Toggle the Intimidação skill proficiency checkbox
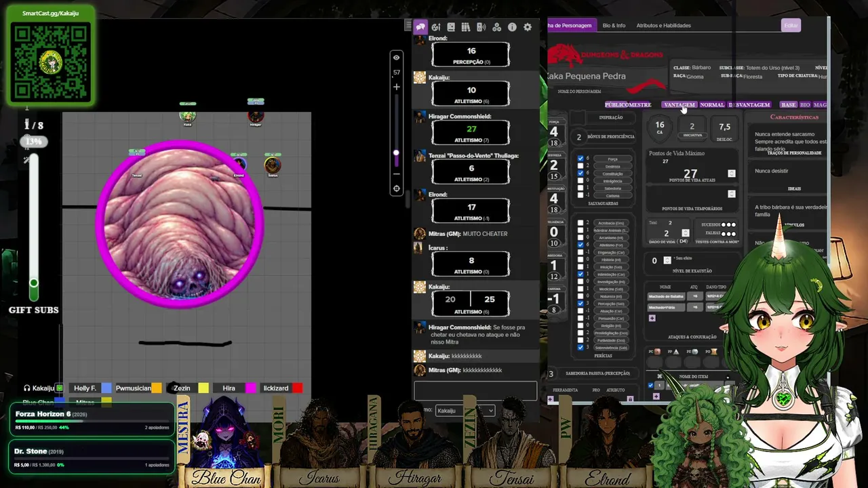 coord(580,274)
